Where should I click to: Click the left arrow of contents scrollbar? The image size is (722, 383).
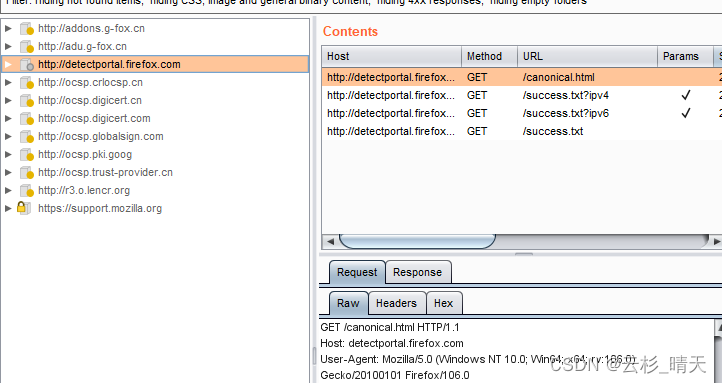(330, 241)
